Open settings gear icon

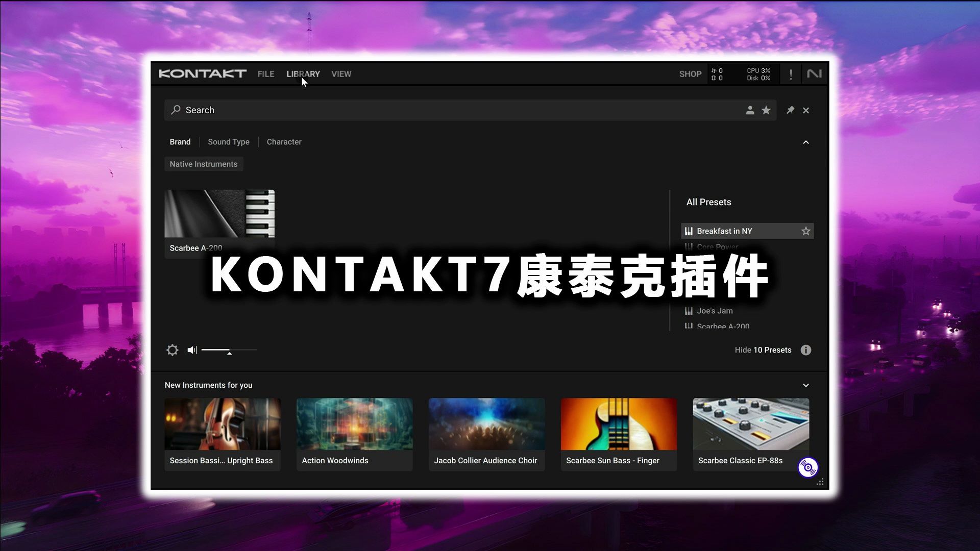click(173, 350)
